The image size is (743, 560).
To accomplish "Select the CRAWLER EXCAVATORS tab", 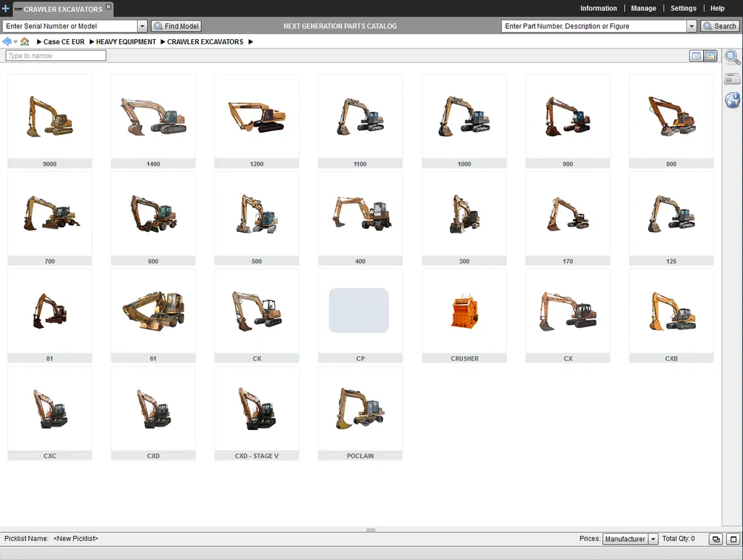I will click(x=62, y=9).
